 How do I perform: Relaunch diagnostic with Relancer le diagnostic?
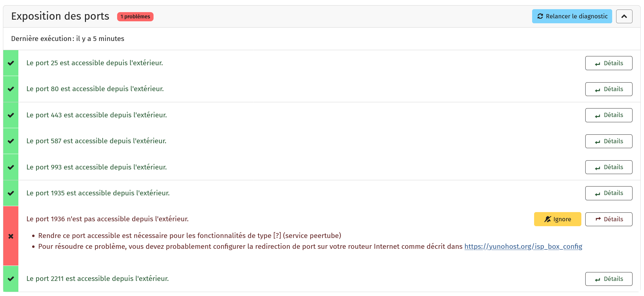pyautogui.click(x=572, y=16)
